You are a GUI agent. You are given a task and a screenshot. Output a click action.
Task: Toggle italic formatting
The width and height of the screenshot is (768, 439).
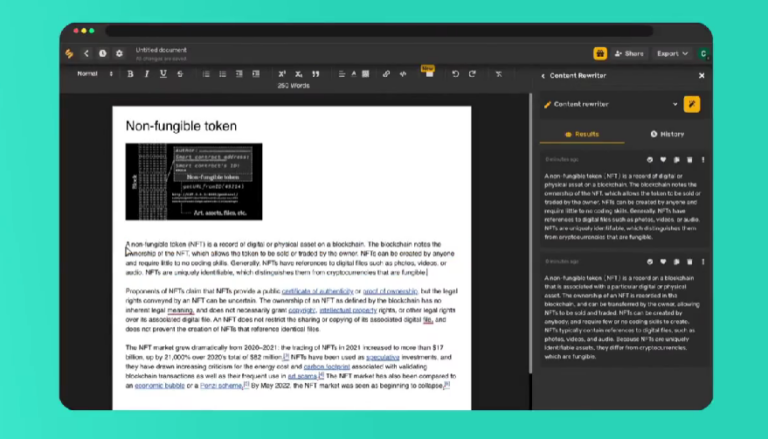[x=146, y=74]
